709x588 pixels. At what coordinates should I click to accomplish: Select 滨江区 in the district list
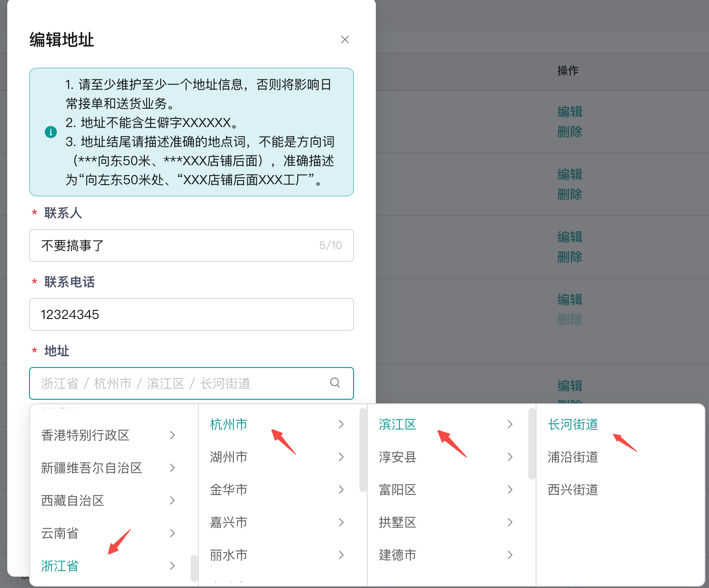pyautogui.click(x=398, y=424)
